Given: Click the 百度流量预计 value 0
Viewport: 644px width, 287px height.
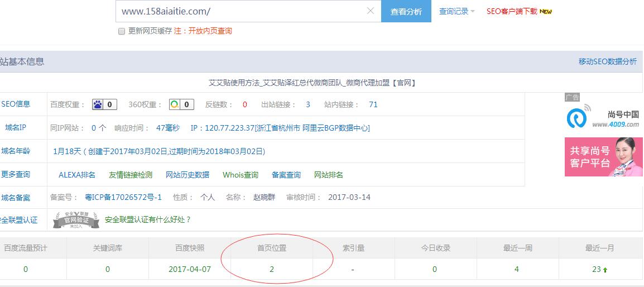Looking at the screenshot, I should click(x=26, y=269).
